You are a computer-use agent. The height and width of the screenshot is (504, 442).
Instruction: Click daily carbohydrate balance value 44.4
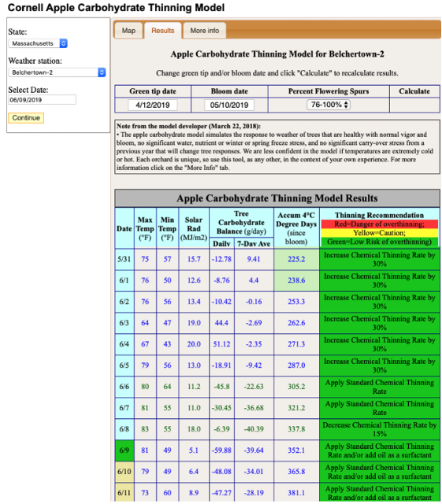pos(221,323)
